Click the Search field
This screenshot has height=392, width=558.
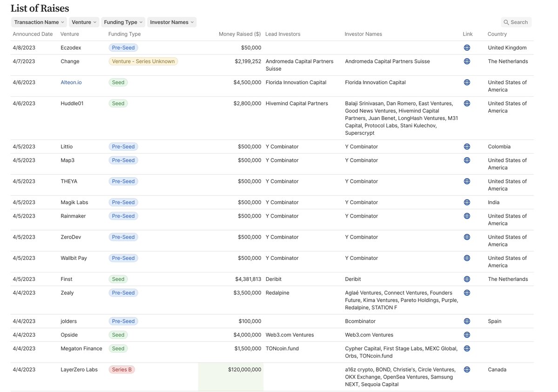pyautogui.click(x=516, y=22)
